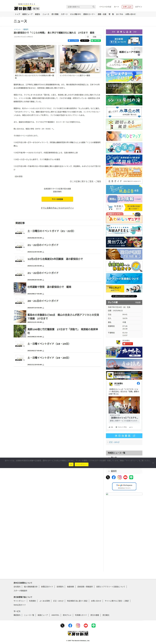Image resolution: width=156 pixels, height=644 pixels.
Task: Open the LINE icon in the page footer
Action: (94, 626)
